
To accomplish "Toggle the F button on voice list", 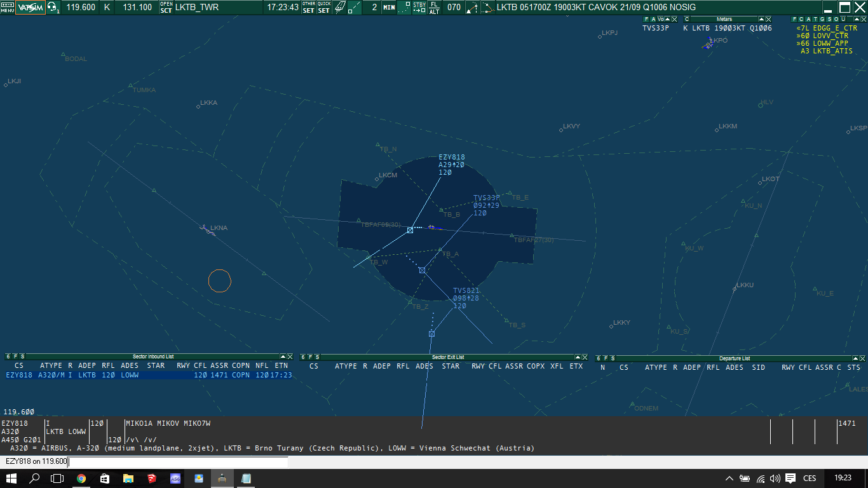I will coord(646,19).
